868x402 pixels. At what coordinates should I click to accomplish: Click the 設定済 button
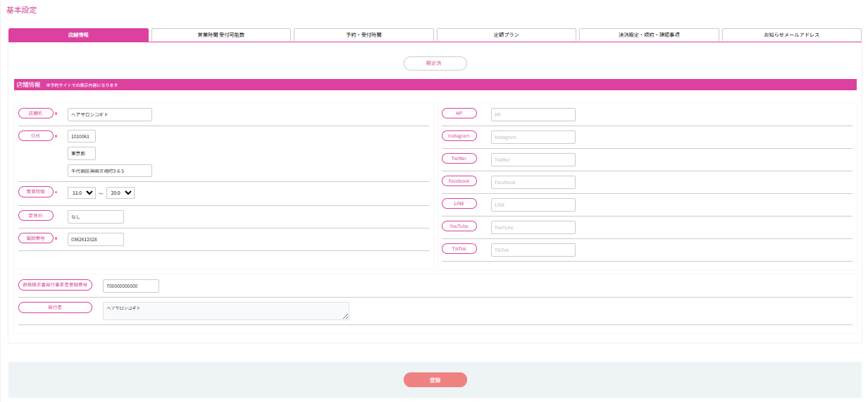[435, 63]
